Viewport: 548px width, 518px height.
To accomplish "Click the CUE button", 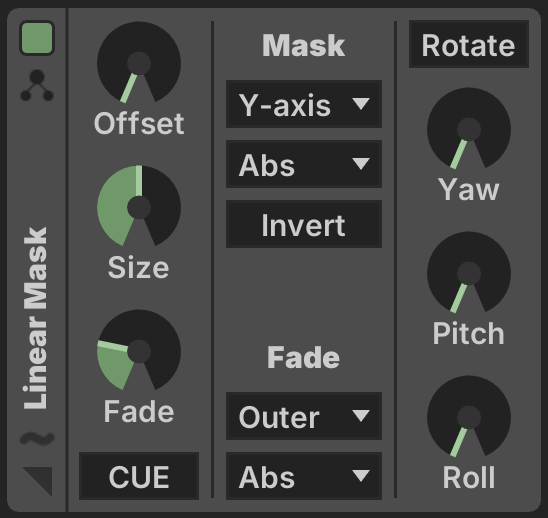I will click(139, 476).
